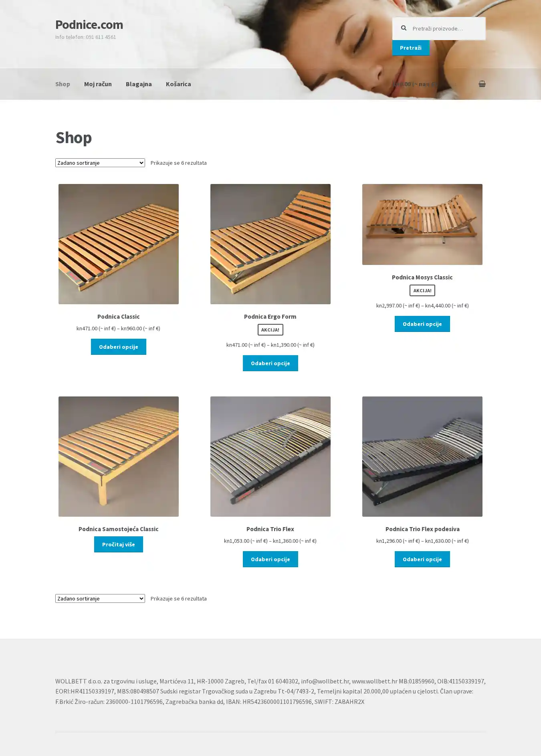
Task: Open the Podnica Mosys Classic image
Action: 422,224
